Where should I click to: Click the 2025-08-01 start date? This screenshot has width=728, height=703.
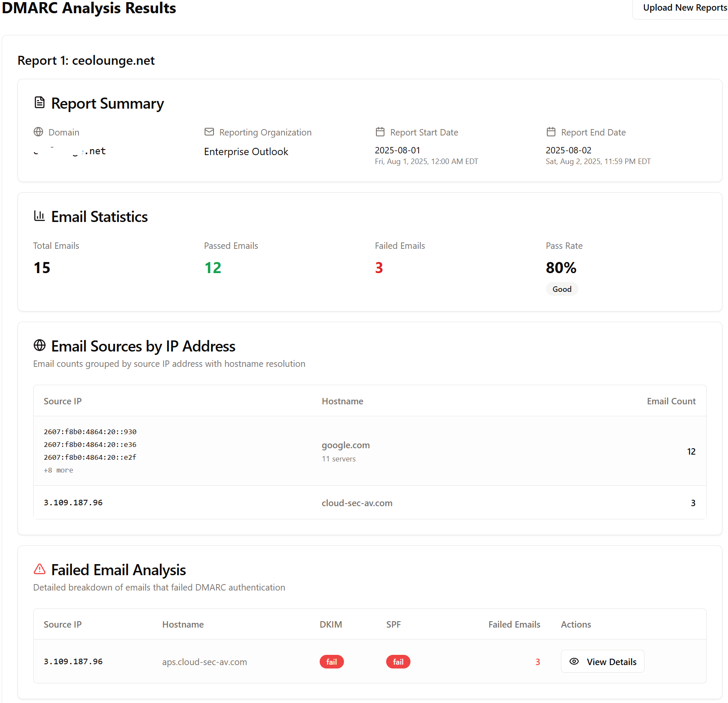(x=397, y=150)
